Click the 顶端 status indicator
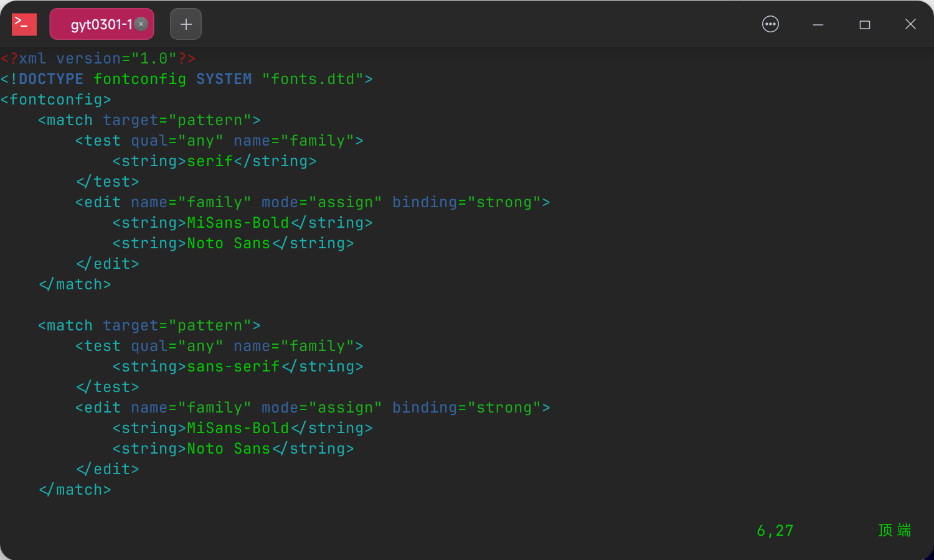The width and height of the screenshot is (934, 560). click(x=894, y=530)
